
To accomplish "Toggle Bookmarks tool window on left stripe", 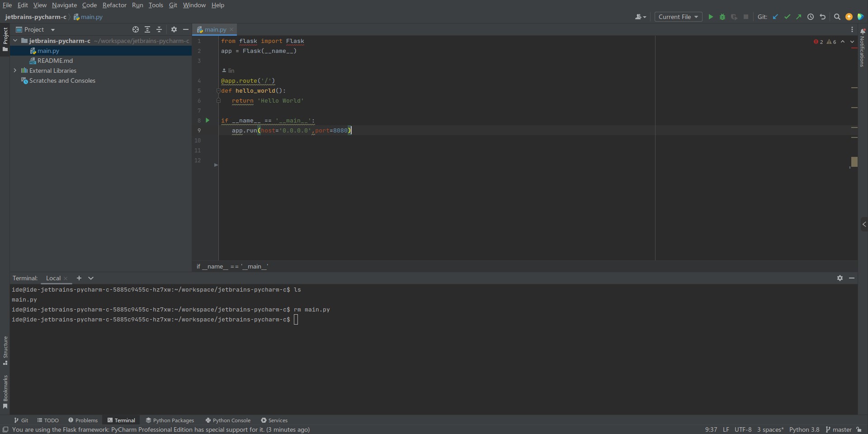I will coord(5,392).
